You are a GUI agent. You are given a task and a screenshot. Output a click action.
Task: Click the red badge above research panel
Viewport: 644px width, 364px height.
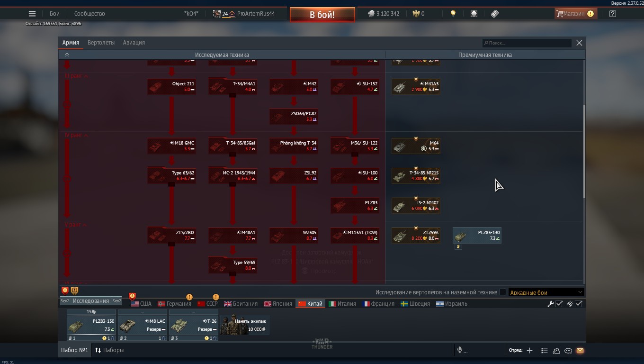[x=65, y=291]
